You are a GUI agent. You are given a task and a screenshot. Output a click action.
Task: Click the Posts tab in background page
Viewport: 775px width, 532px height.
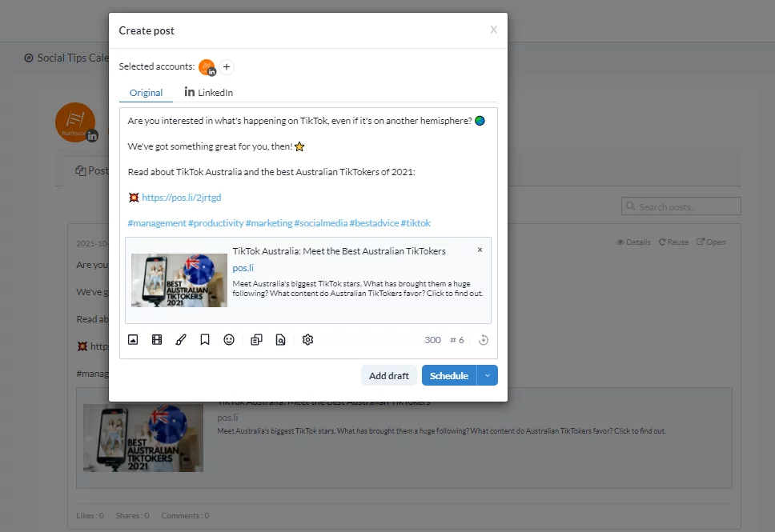pyautogui.click(x=92, y=170)
